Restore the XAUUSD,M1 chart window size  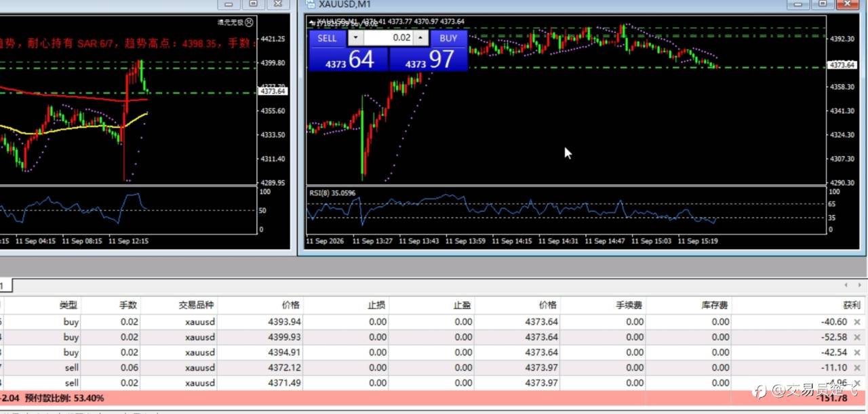(823, 4)
